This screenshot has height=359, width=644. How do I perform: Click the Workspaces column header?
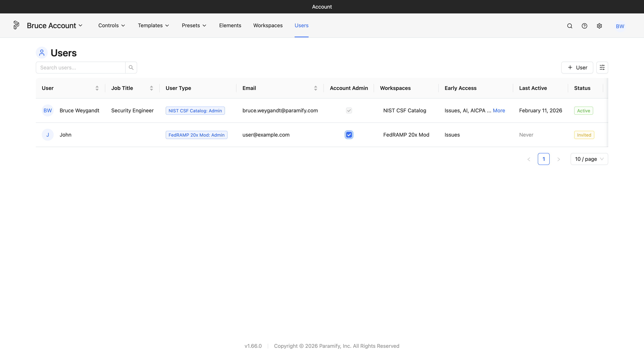(x=395, y=88)
